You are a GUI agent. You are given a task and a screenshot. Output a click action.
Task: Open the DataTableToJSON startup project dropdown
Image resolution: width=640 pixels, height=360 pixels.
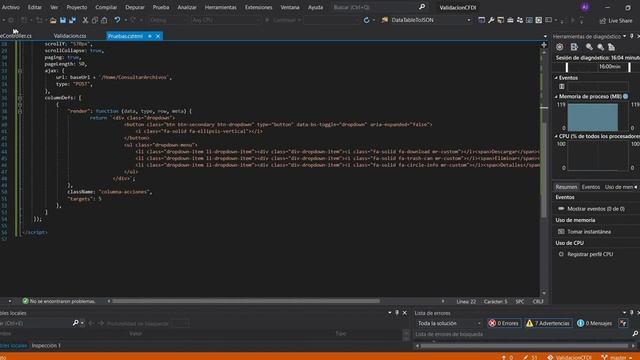pyautogui.click(x=469, y=20)
